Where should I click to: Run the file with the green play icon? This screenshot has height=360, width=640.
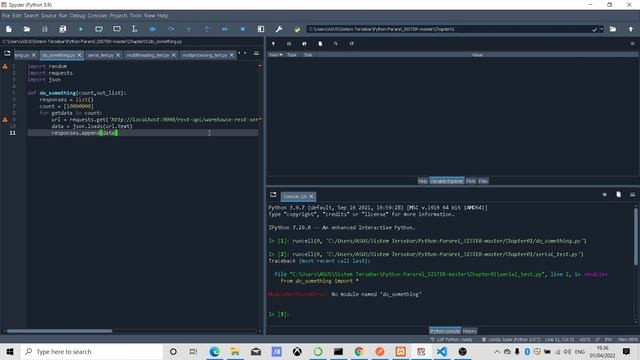pyautogui.click(x=81, y=29)
